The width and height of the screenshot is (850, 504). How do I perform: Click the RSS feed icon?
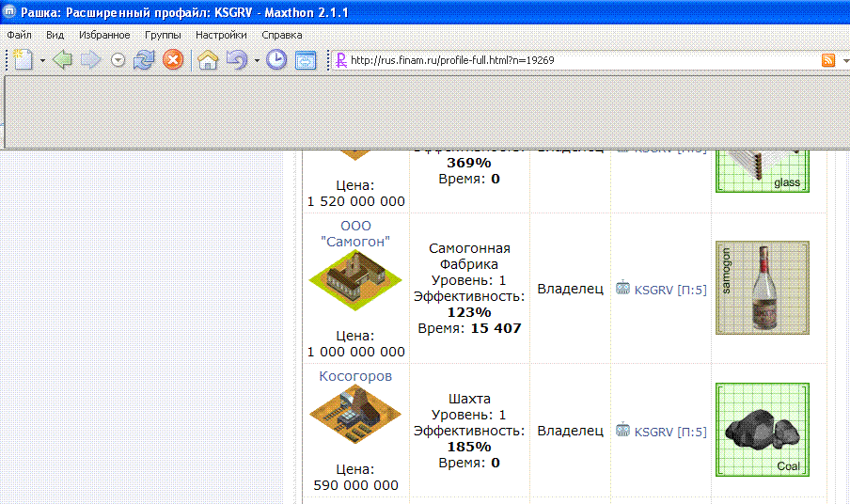point(827,60)
